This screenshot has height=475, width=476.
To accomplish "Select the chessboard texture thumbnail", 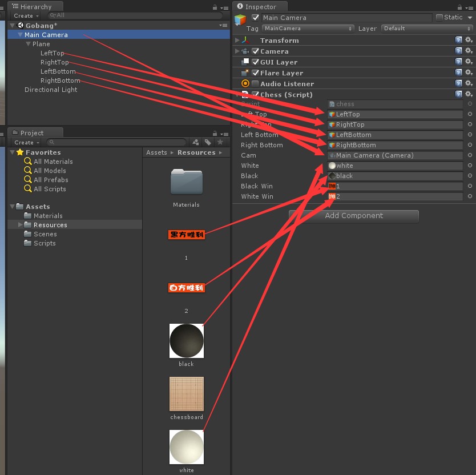I will coord(187,394).
